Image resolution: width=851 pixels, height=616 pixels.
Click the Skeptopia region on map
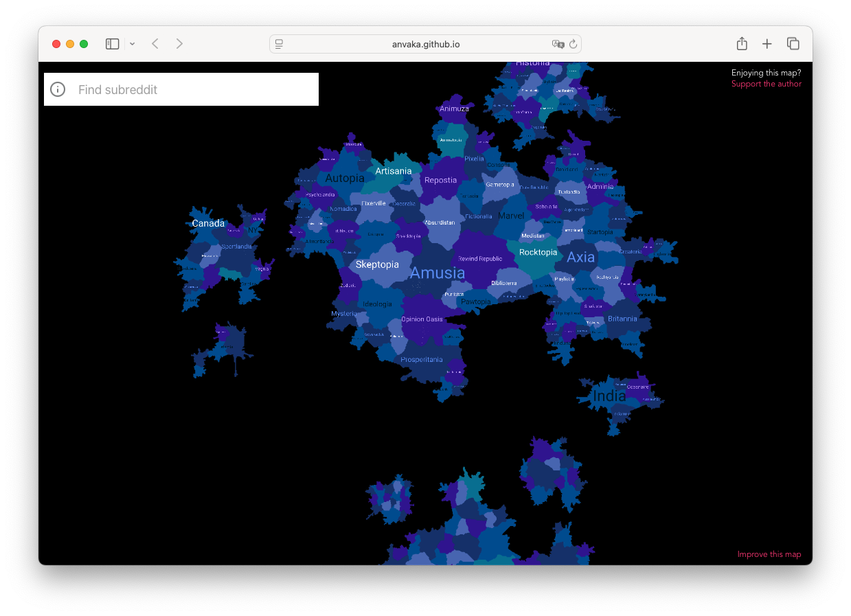[x=377, y=264]
